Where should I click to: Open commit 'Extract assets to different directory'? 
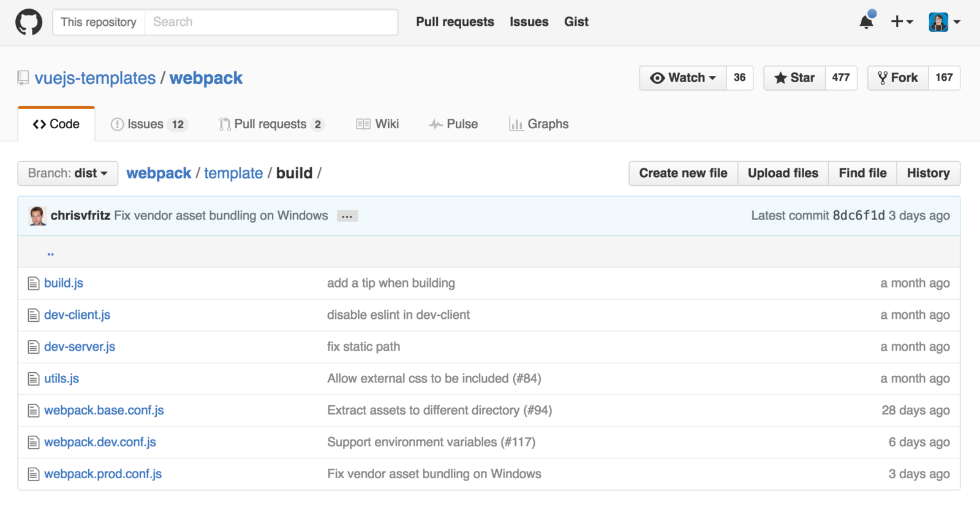(440, 411)
